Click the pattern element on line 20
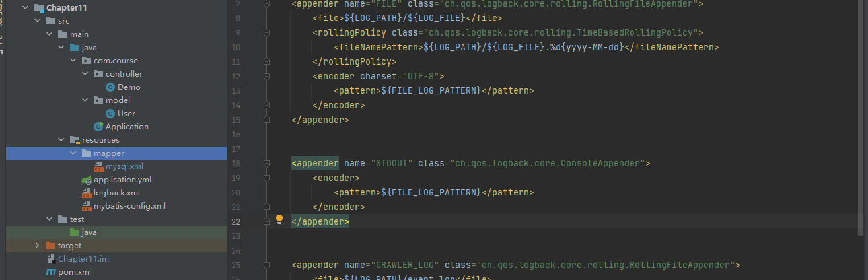Screen dimensions: 868x280 coord(434,192)
